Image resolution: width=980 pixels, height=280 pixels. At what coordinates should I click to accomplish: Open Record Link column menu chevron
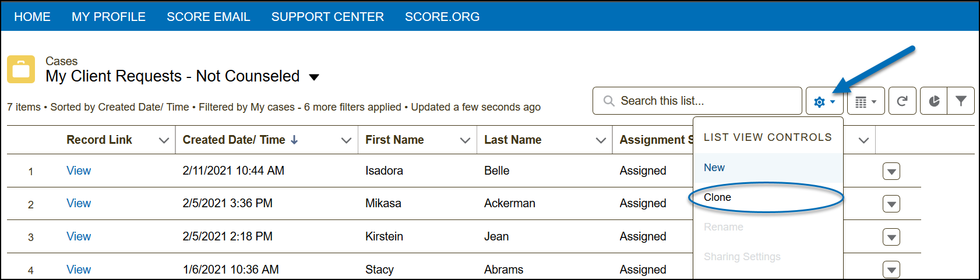pyautogui.click(x=164, y=140)
